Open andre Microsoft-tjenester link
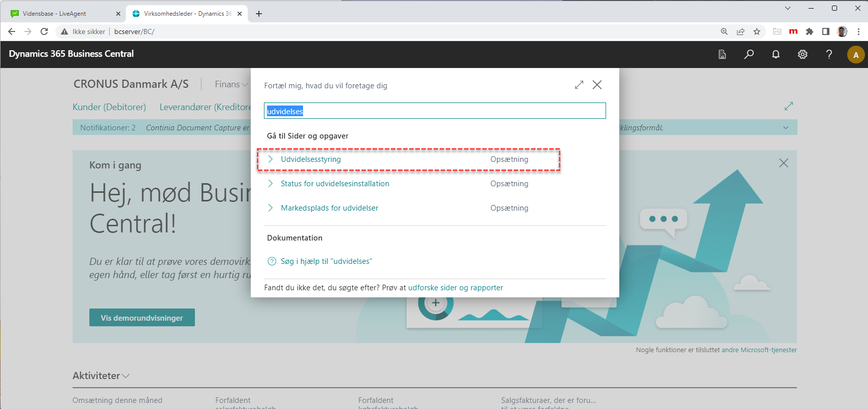 pos(759,350)
